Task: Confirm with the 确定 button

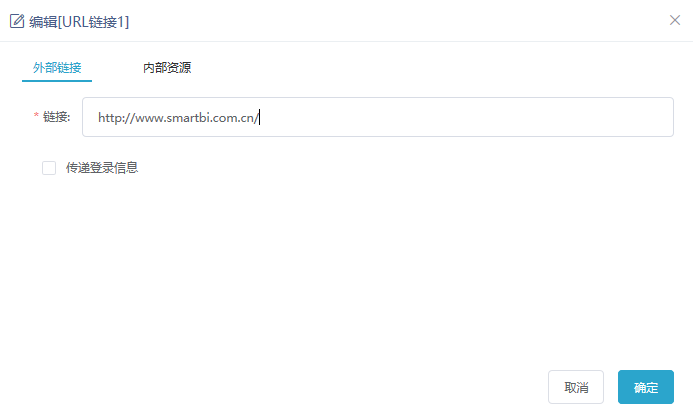Action: click(x=646, y=387)
